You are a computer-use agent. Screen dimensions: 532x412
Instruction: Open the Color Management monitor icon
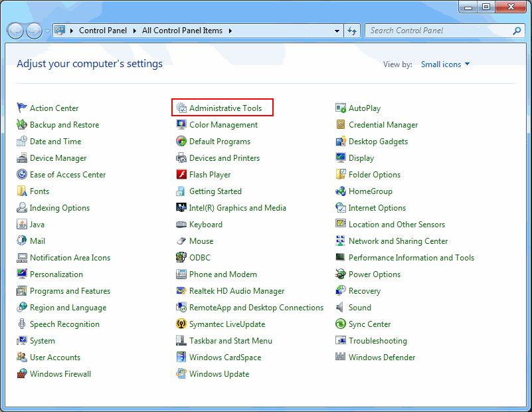181,124
